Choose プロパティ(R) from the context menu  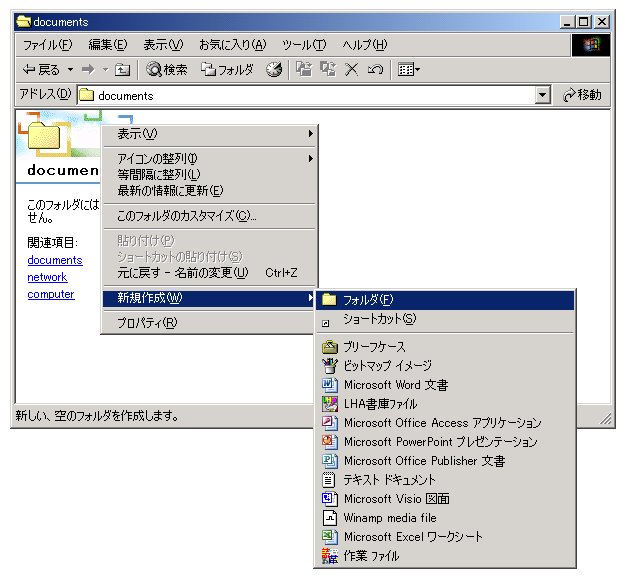click(147, 323)
